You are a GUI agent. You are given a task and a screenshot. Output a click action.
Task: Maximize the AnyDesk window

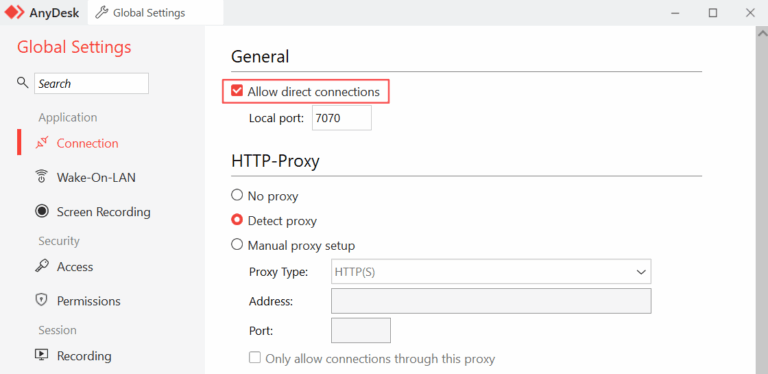click(713, 13)
